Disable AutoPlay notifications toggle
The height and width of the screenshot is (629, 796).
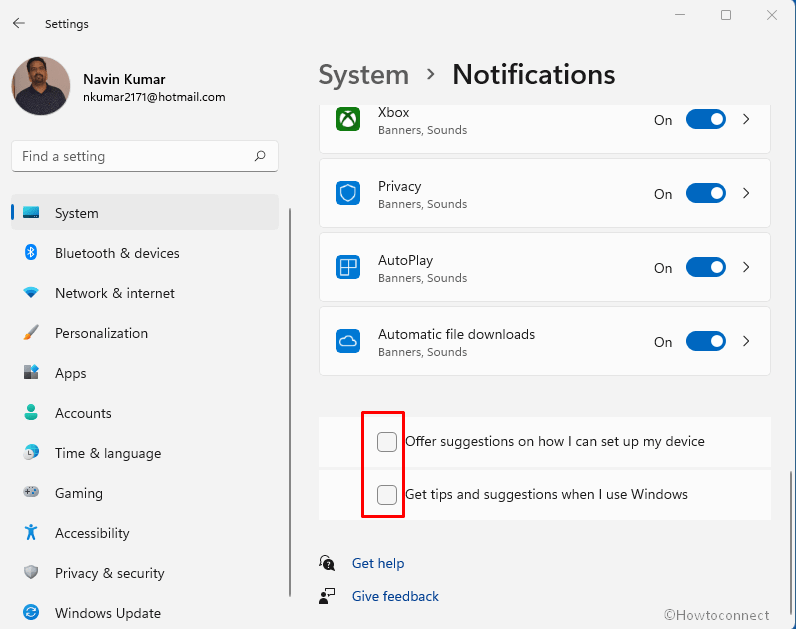[706, 268]
